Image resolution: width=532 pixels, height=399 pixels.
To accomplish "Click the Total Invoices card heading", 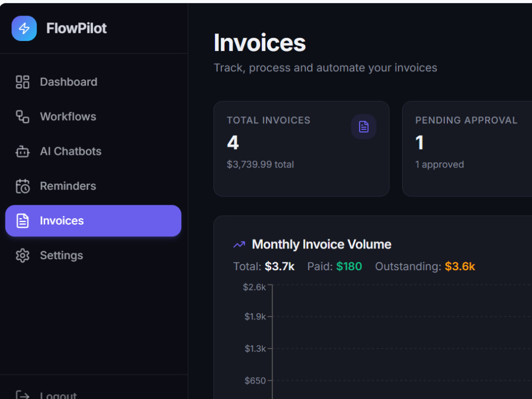I will (x=268, y=120).
